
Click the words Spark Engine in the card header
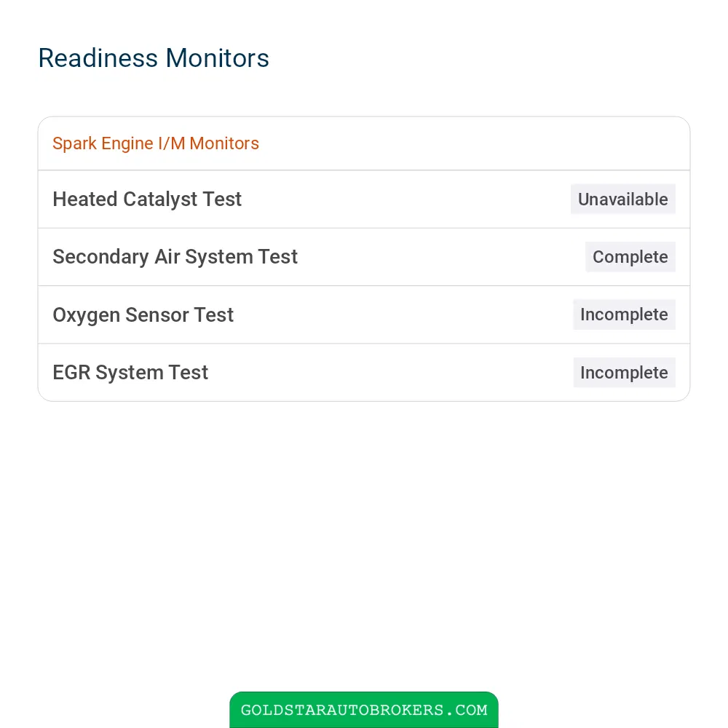pyautogui.click(x=103, y=143)
